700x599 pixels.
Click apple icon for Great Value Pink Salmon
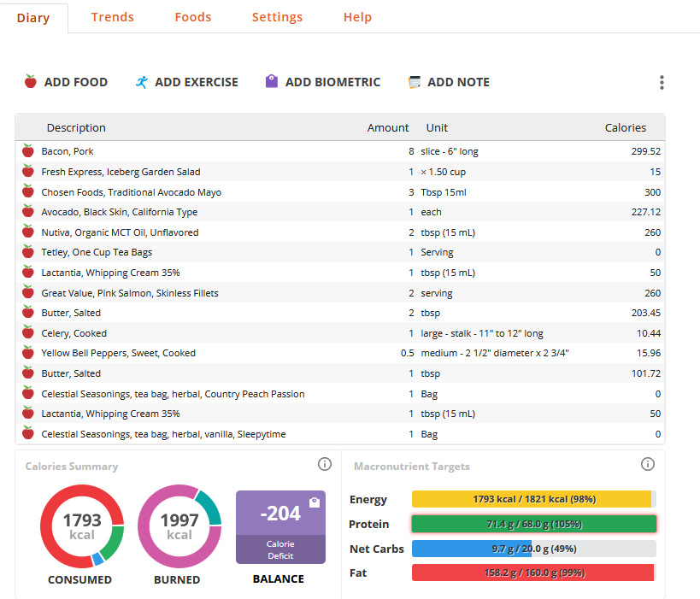28,293
